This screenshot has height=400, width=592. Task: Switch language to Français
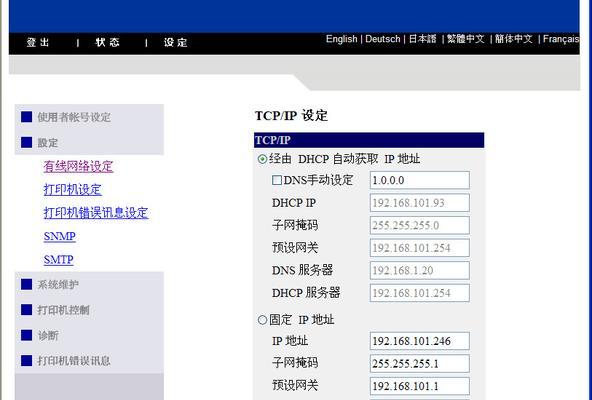561,39
